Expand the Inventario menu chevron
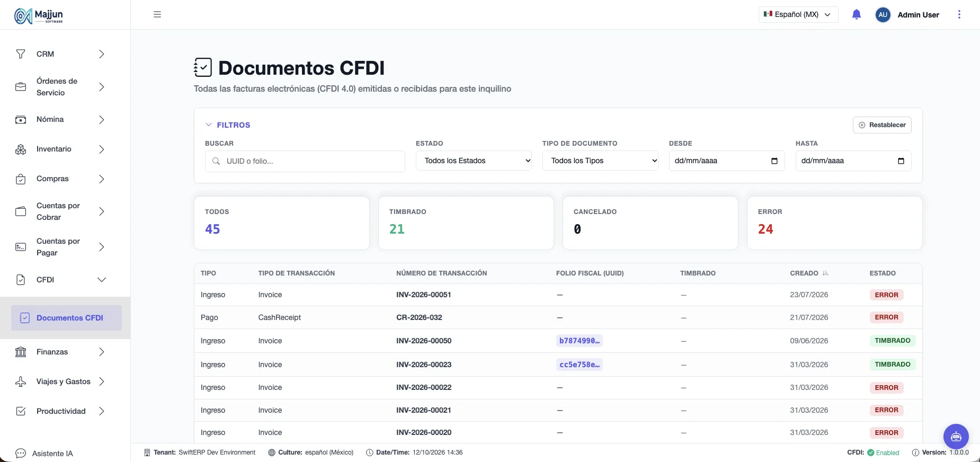This screenshot has height=462, width=980. pos(102,149)
